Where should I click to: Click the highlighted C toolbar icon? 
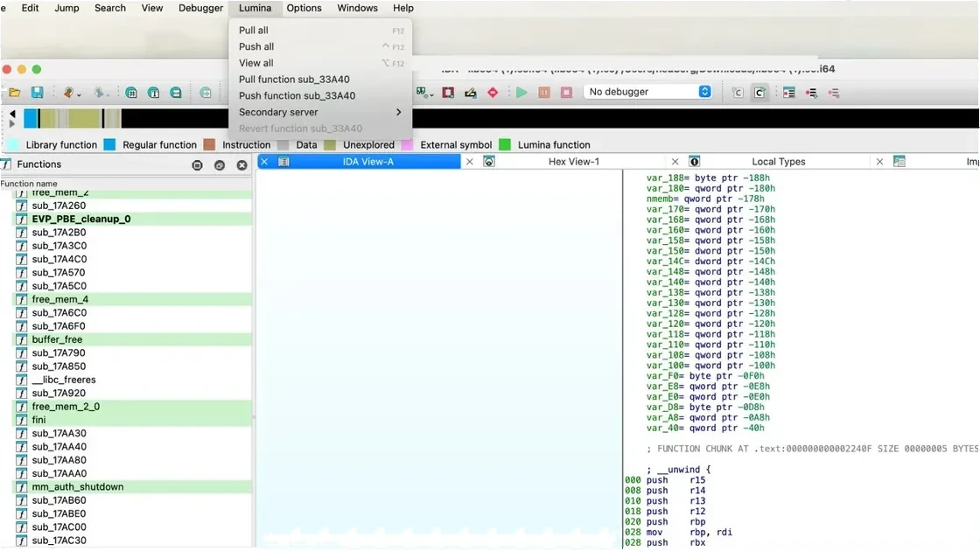pos(759,93)
